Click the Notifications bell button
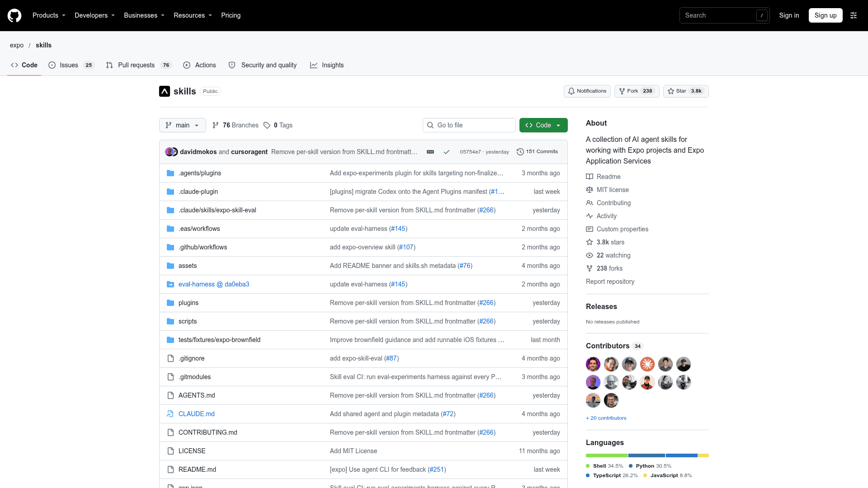Screen dimensions: 868x488 point(587,91)
